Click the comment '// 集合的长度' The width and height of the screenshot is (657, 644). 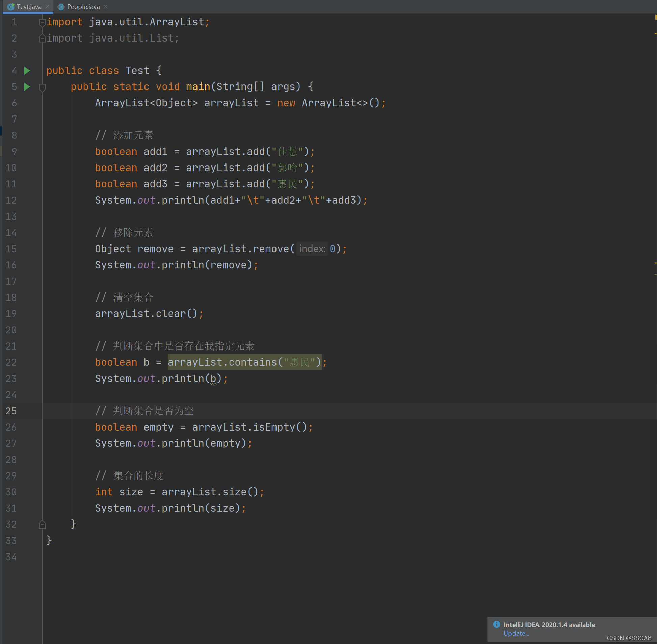pos(129,475)
